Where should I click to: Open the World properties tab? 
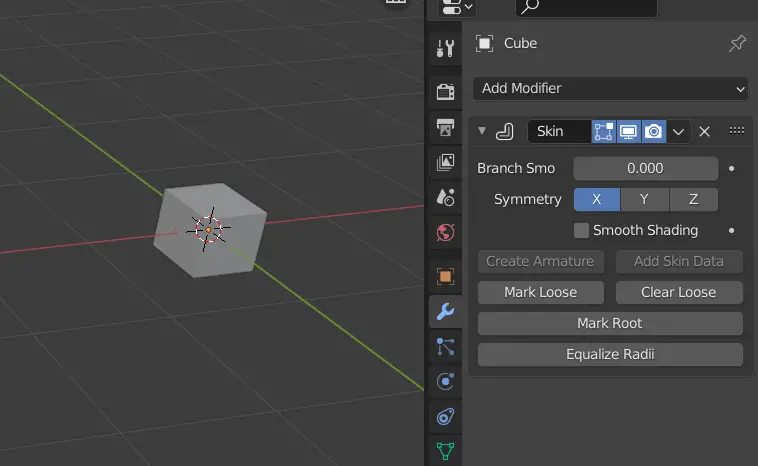coord(445,233)
